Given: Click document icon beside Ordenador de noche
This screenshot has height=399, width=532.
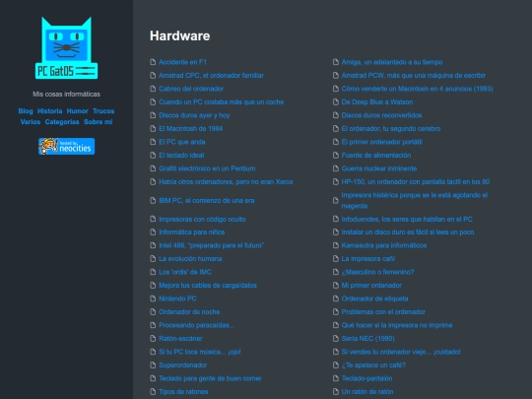Looking at the screenshot, I should coord(153,311).
